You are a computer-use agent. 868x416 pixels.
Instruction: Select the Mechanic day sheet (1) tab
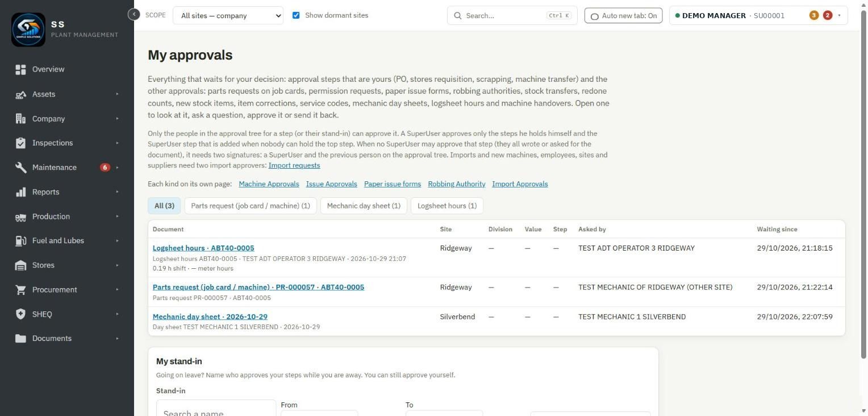[364, 206]
